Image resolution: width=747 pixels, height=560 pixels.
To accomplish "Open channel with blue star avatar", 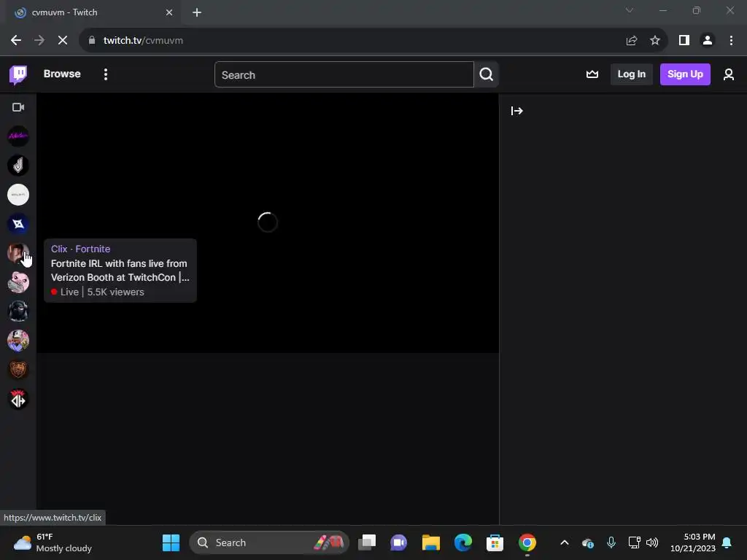I will pyautogui.click(x=18, y=224).
